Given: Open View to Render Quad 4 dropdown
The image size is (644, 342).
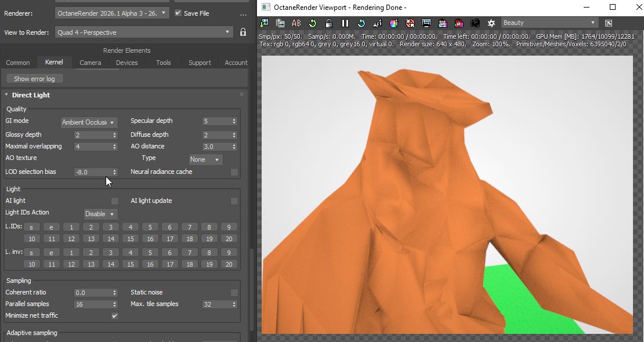Looking at the screenshot, I should (144, 32).
